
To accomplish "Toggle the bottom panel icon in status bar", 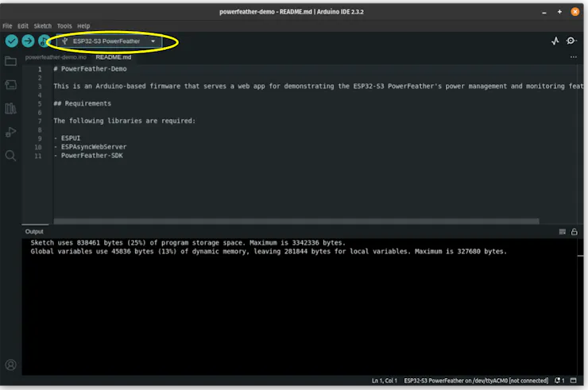I will click(574, 380).
